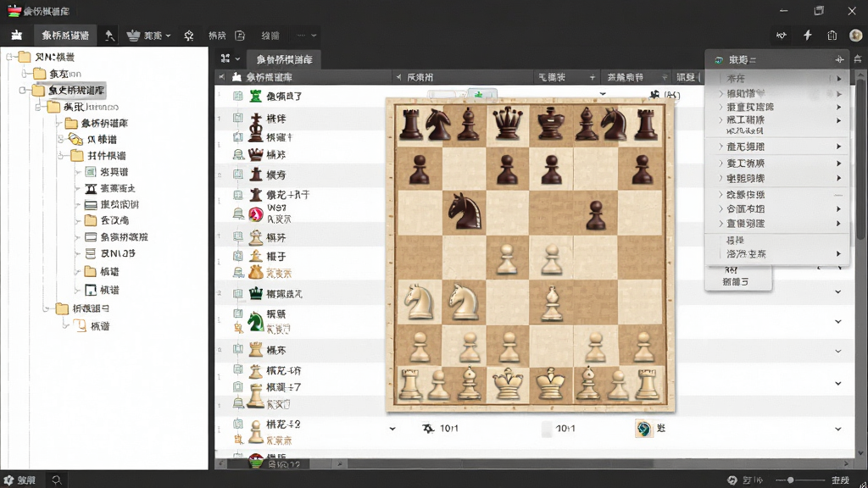868x488 pixels.
Task: Click the clipboard icon beside the profile avatar
Action: [832, 36]
